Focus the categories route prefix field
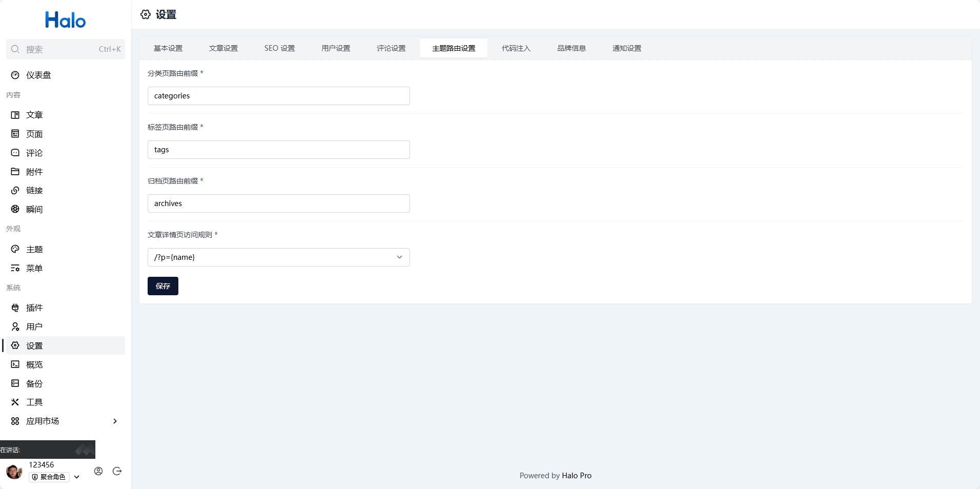The width and height of the screenshot is (980, 489). tap(278, 96)
